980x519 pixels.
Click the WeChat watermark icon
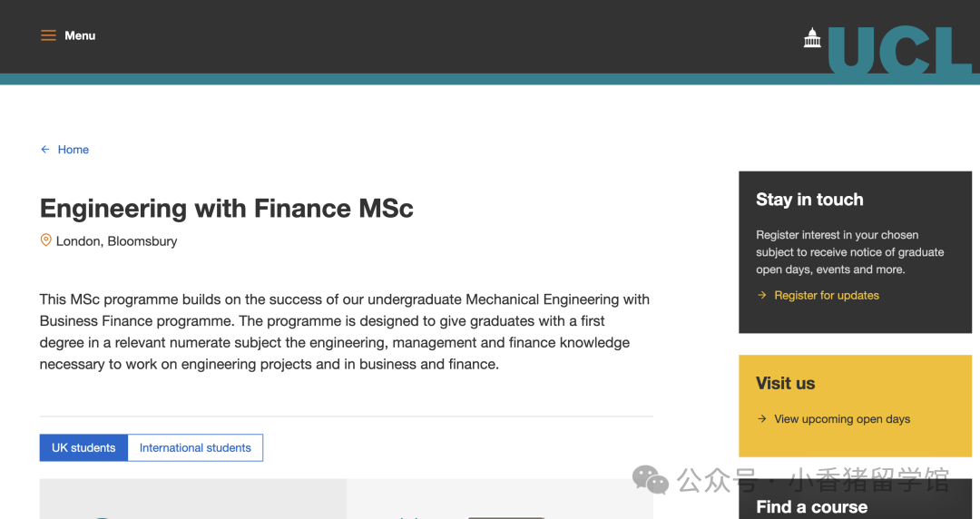tap(650, 480)
